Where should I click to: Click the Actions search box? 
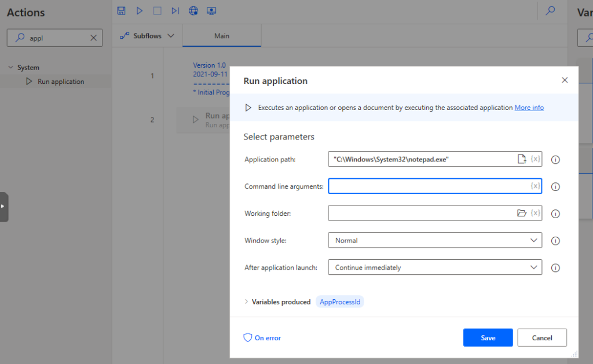[54, 38]
